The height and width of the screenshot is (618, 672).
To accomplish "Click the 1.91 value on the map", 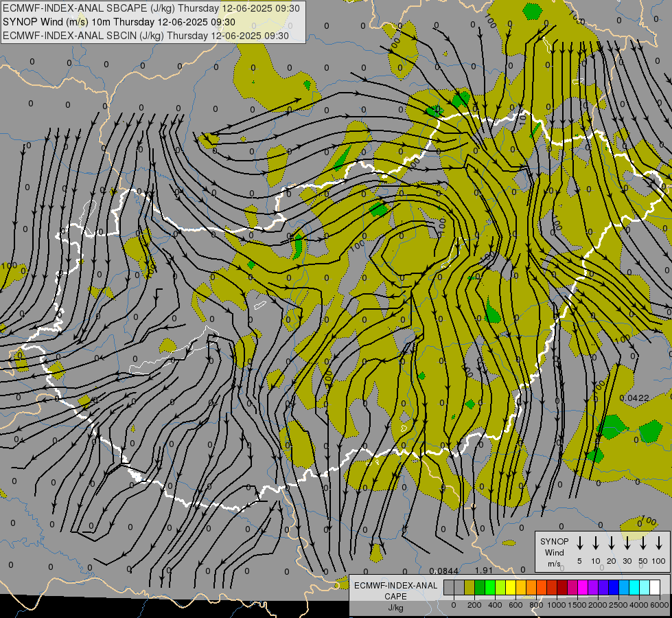I will [x=484, y=571].
